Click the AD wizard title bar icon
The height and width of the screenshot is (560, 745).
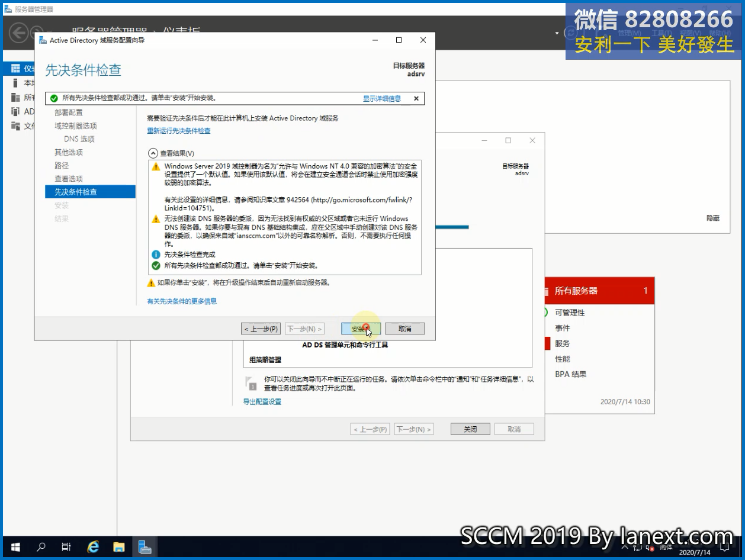[x=43, y=40]
